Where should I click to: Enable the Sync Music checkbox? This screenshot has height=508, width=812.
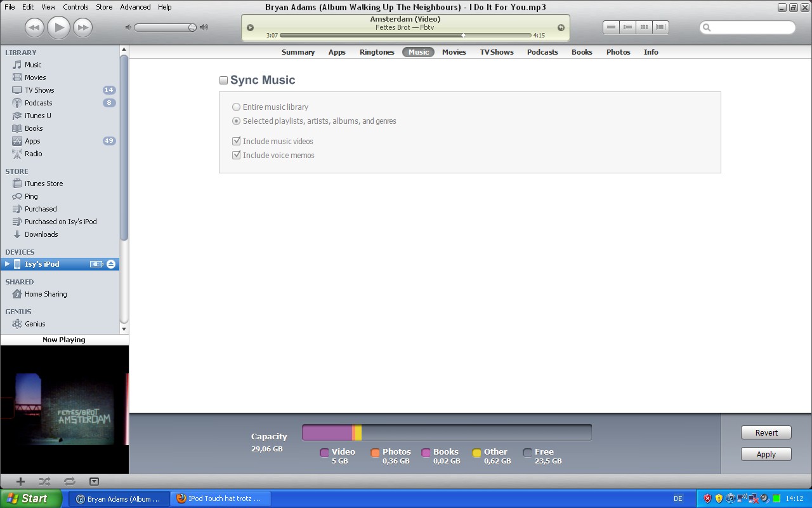point(223,80)
